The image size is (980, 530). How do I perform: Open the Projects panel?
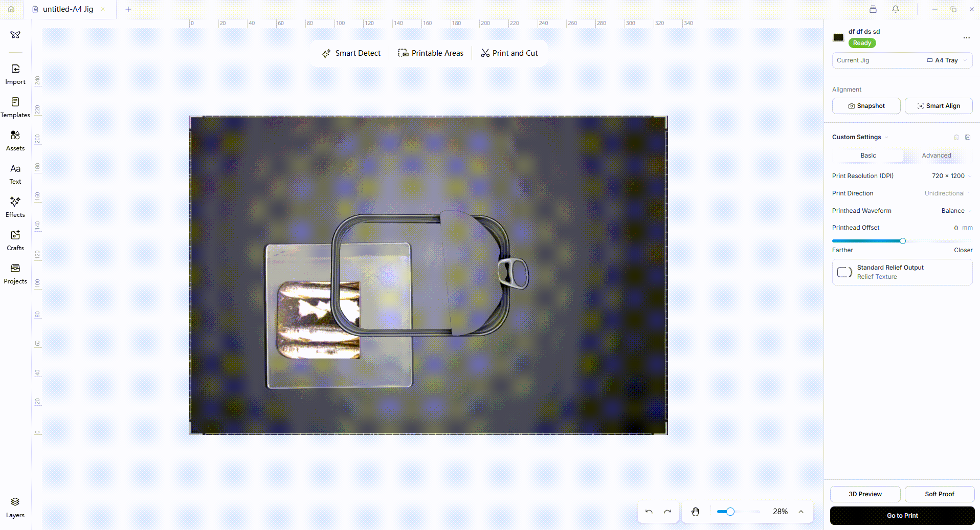click(x=15, y=274)
